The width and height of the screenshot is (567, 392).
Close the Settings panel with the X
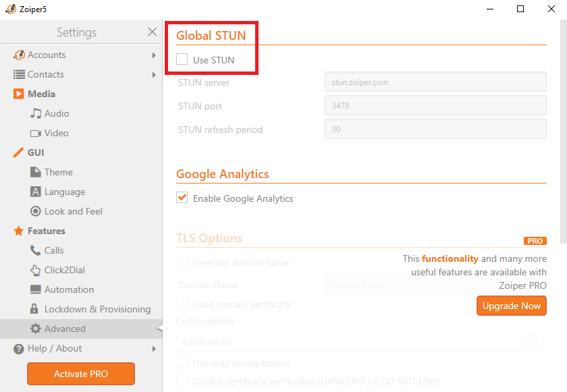pos(152,32)
